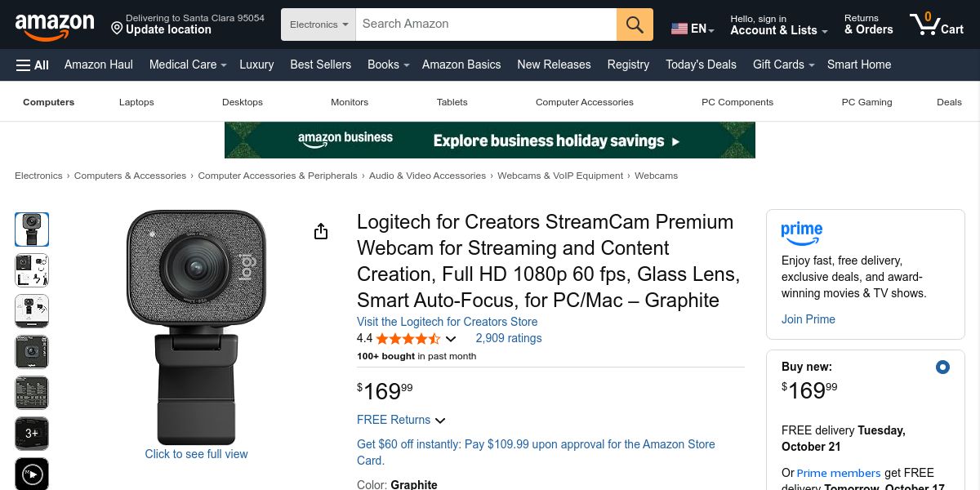Open the Electronics search category dropdown
The image size is (980, 490).
pyautogui.click(x=319, y=24)
